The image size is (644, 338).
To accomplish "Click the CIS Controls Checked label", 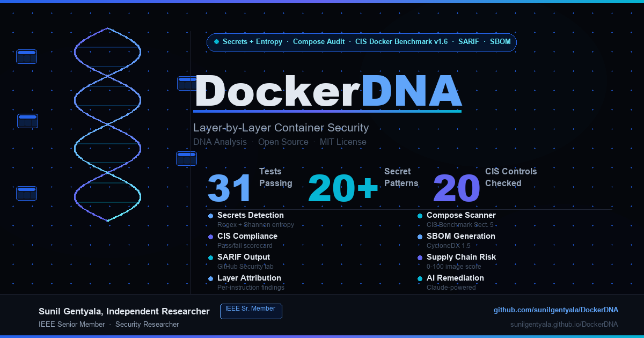I will click(511, 178).
